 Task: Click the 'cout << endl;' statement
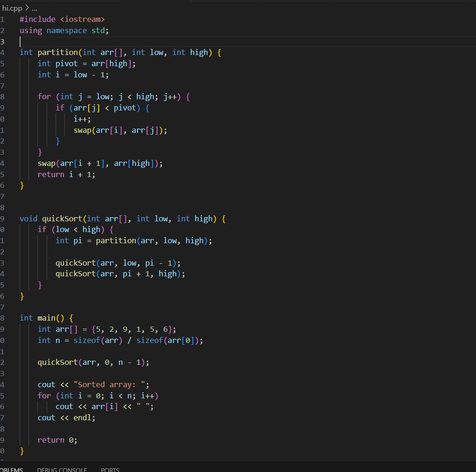pyautogui.click(x=67, y=418)
